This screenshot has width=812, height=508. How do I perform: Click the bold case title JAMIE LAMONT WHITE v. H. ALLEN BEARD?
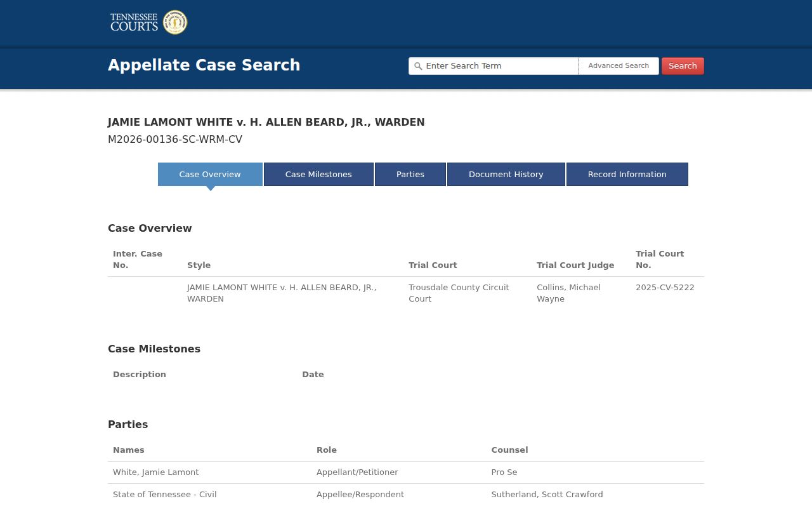(266, 123)
